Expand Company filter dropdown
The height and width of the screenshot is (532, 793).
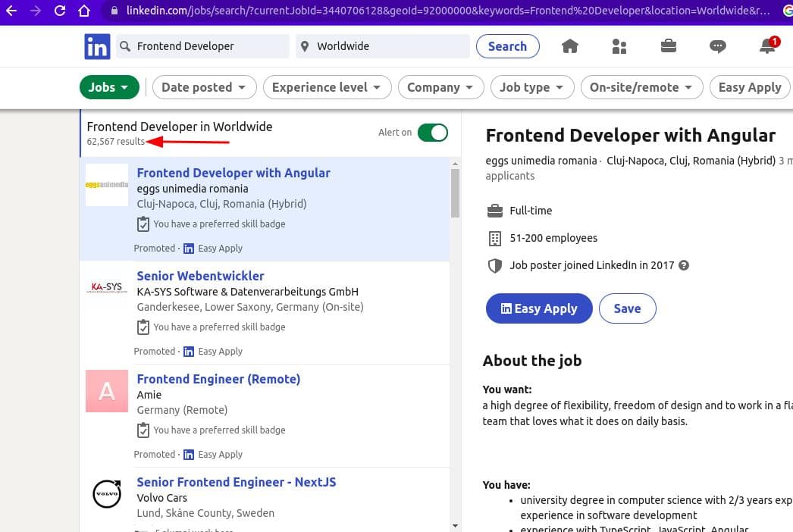click(441, 87)
